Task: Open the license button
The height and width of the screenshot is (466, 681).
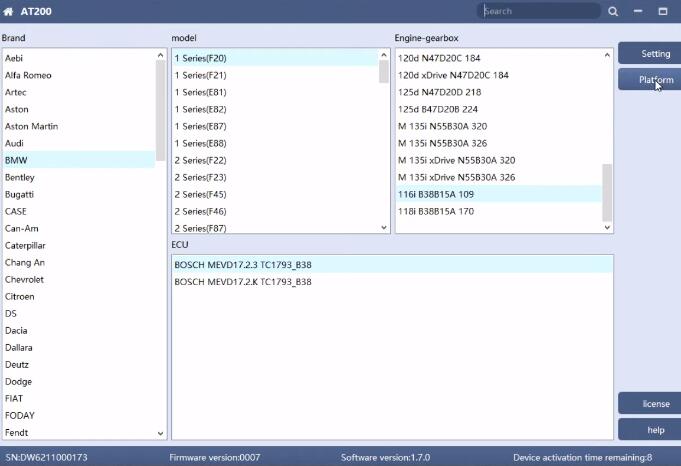Action: (650, 403)
